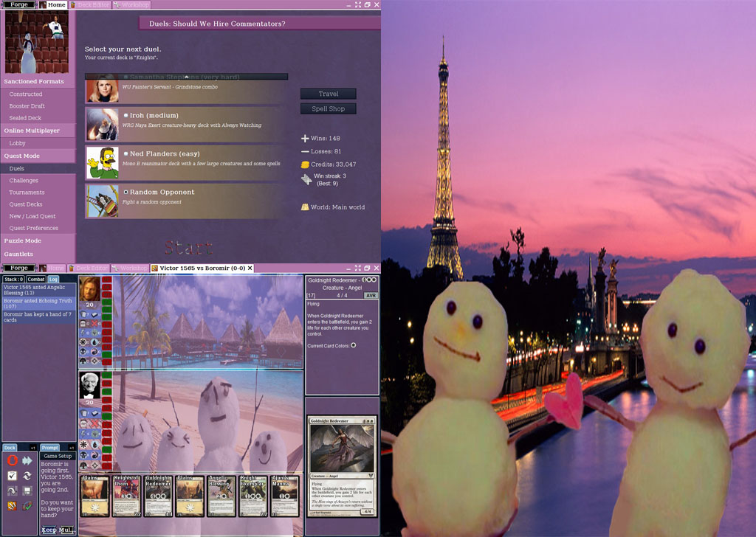The image size is (756, 537).
Task: Click the gold coin Credits icon
Action: 305,164
